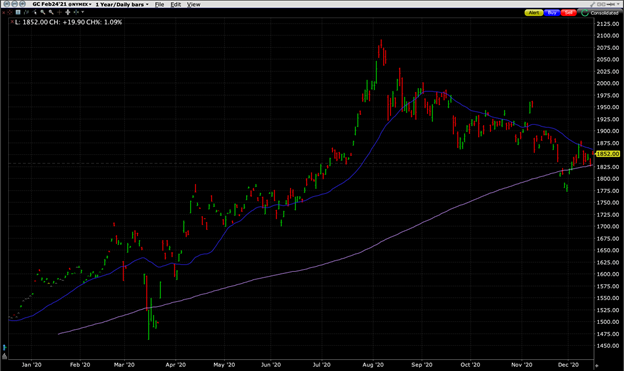Screen dimensions: 624x371
Task: Click the L: 1852.00 last price readout
Action: coord(31,22)
